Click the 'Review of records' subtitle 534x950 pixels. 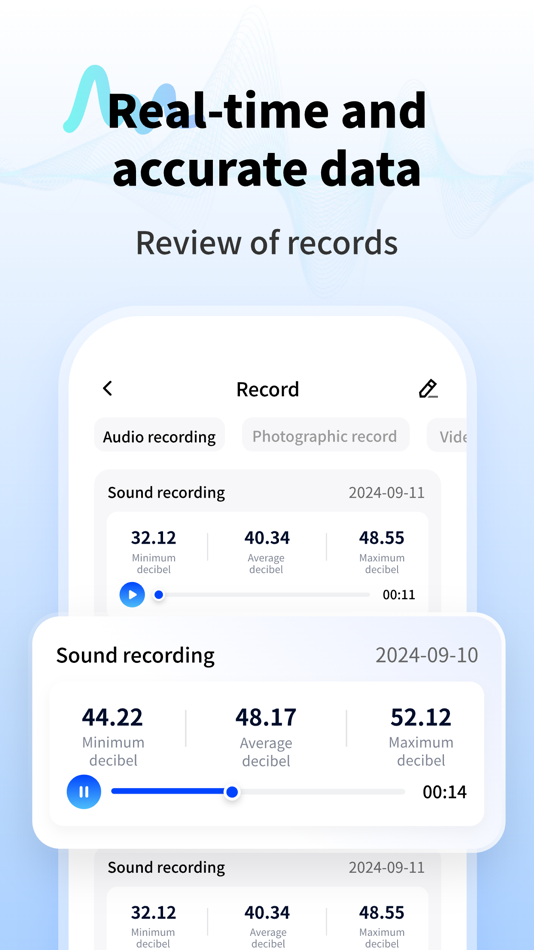[x=267, y=242]
